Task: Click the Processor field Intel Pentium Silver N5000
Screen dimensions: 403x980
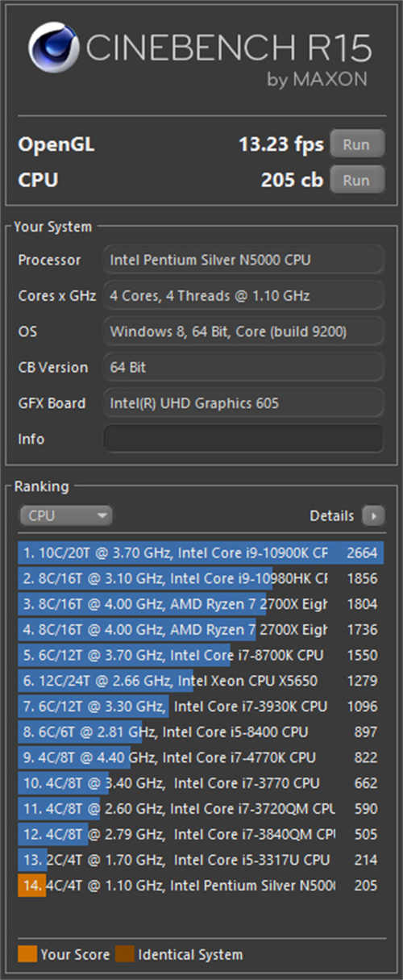Action: 243,260
